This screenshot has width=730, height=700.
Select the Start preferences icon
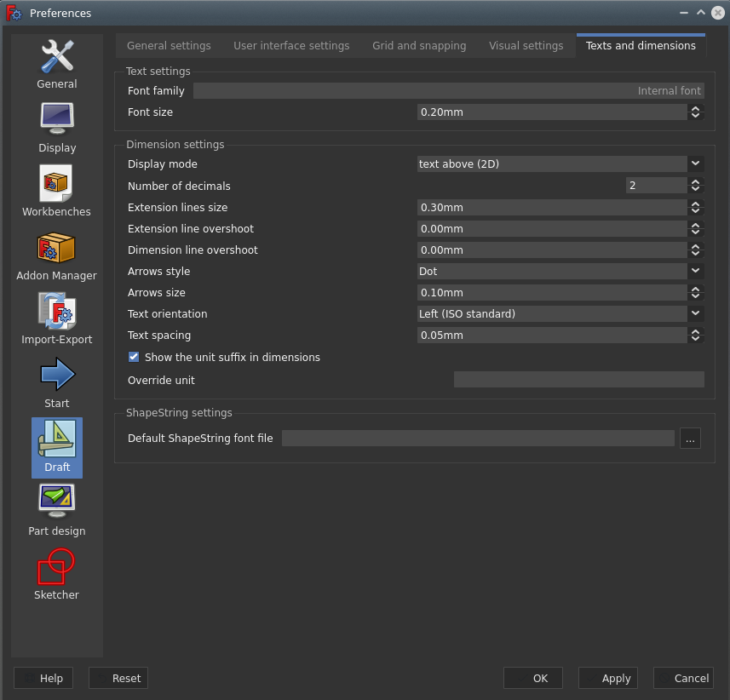pos(57,383)
